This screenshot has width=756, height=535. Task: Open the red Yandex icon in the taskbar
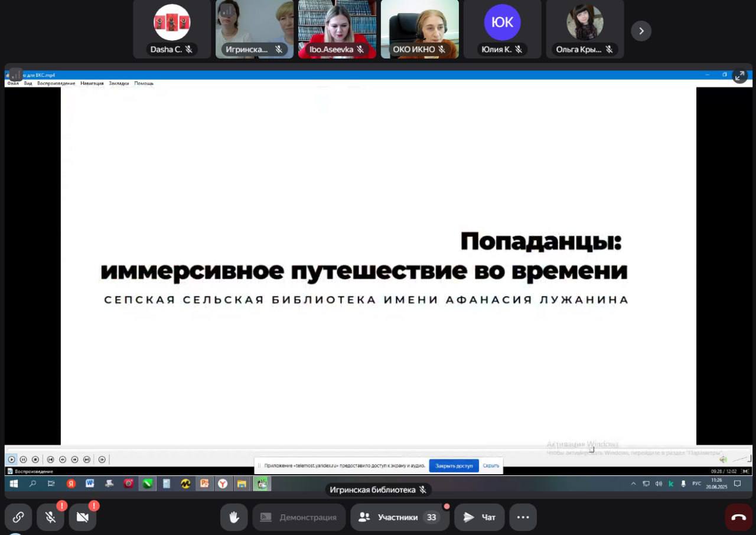coord(71,484)
